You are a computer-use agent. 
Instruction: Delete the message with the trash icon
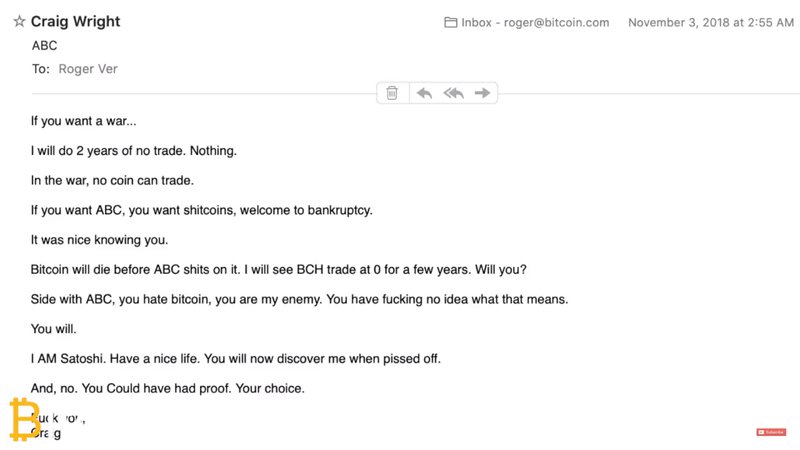coord(392,93)
